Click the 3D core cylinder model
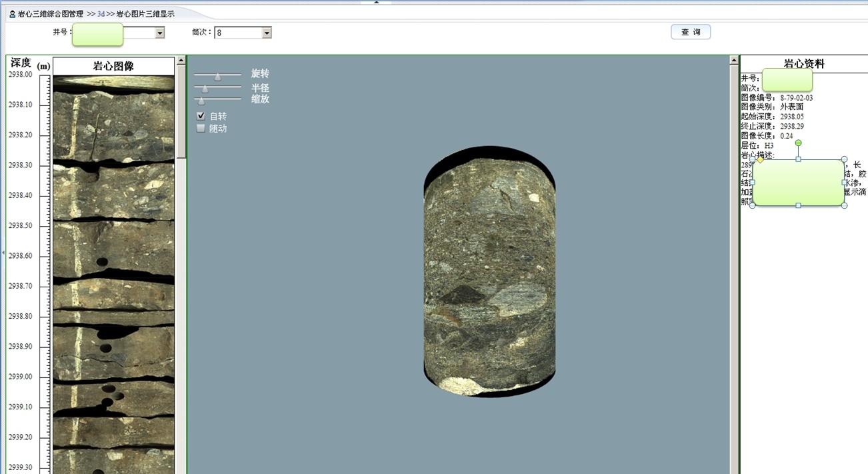 coord(489,271)
